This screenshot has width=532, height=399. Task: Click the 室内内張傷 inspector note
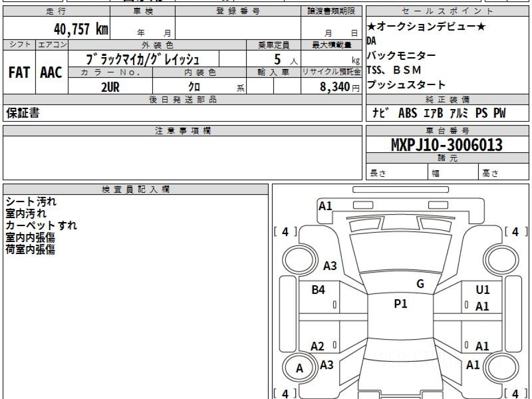(x=31, y=238)
